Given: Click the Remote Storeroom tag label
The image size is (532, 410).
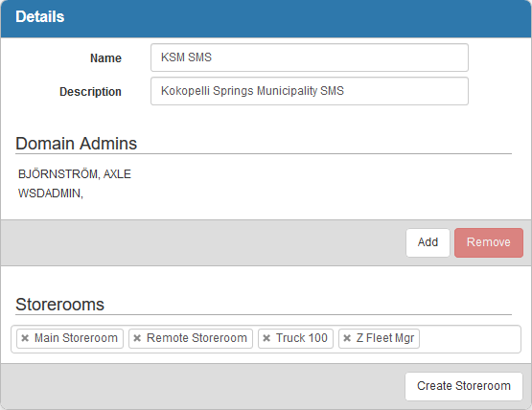Looking at the screenshot, I should tap(197, 338).
